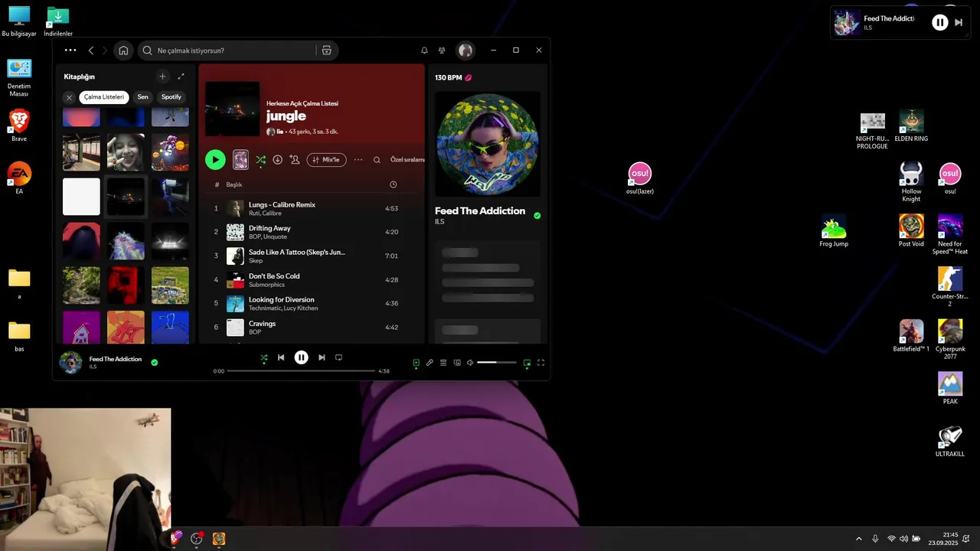
Task: Mute the Spotify volume speaker icon
Action: 470,363
